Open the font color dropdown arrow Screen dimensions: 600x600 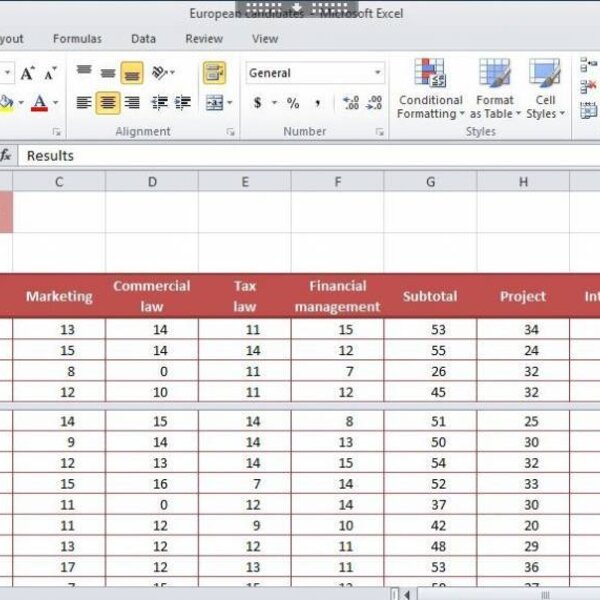pyautogui.click(x=55, y=103)
